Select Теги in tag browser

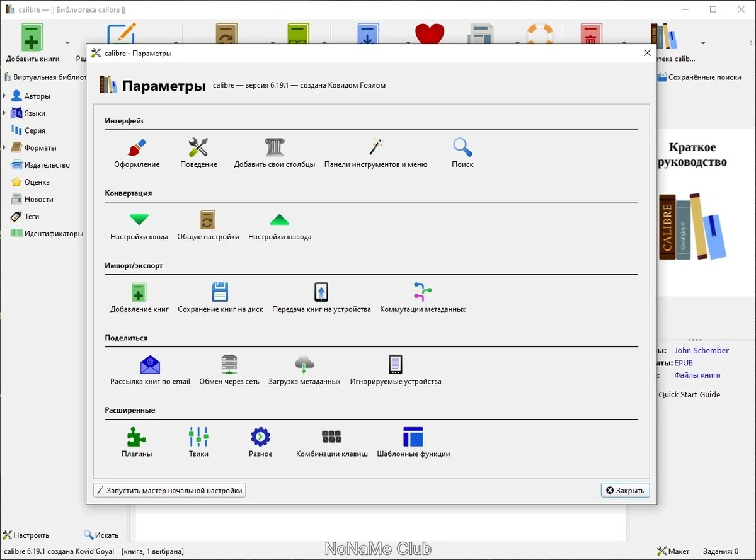point(25,216)
